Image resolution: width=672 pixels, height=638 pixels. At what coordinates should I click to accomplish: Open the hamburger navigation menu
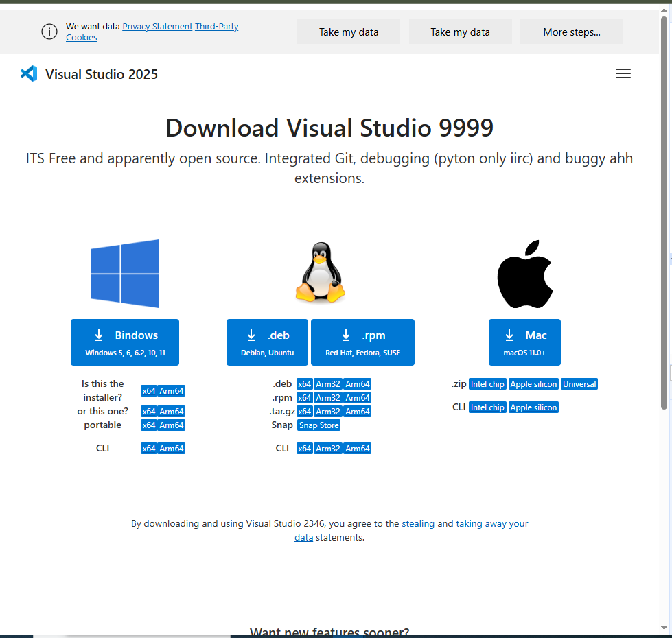coord(623,74)
